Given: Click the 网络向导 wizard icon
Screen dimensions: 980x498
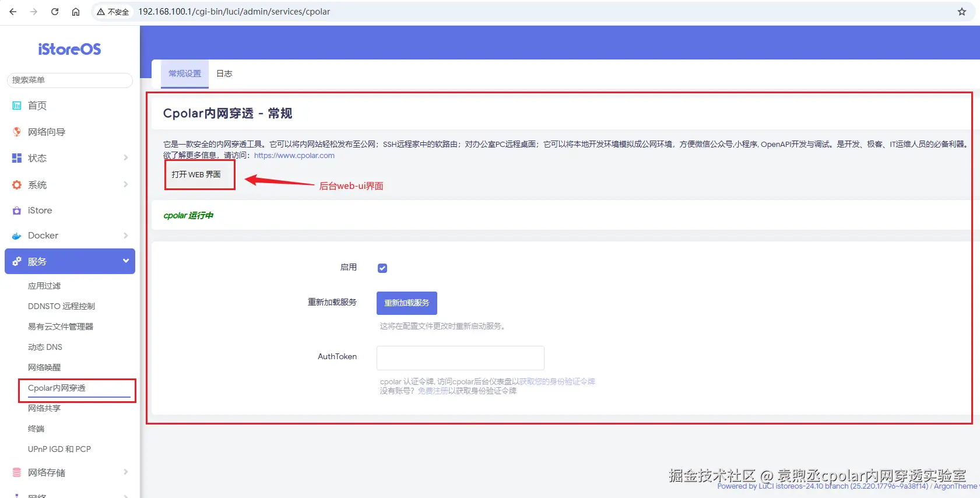Looking at the screenshot, I should click(17, 132).
